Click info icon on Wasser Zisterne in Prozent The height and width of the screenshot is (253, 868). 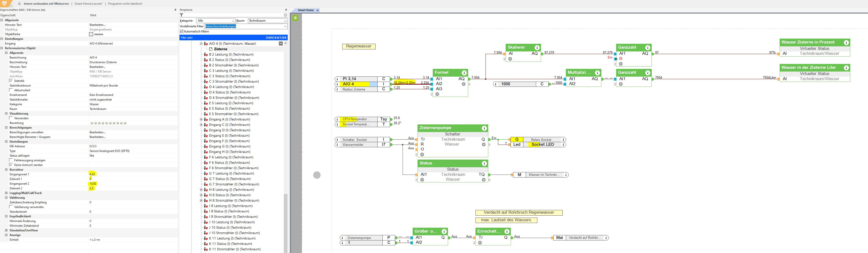(x=846, y=43)
